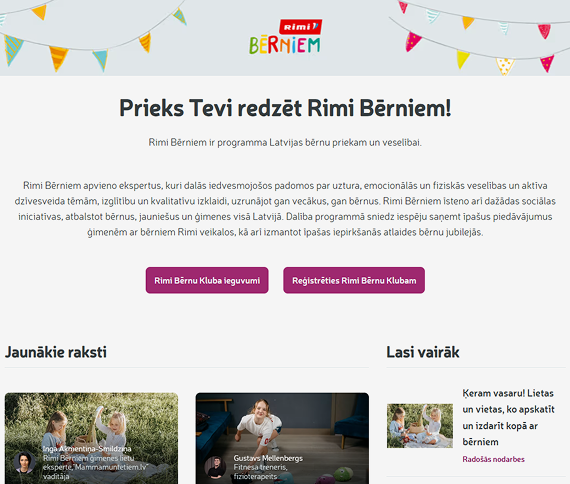Open Rimi Bērnu Kluba ieguvumi button
The image size is (570, 484).
pos(207,280)
